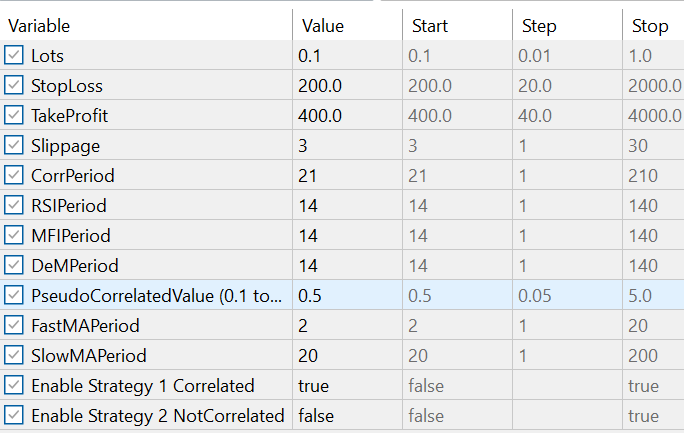The image size is (684, 433).
Task: Uncheck the Lots variable checkbox
Action: click(14, 56)
